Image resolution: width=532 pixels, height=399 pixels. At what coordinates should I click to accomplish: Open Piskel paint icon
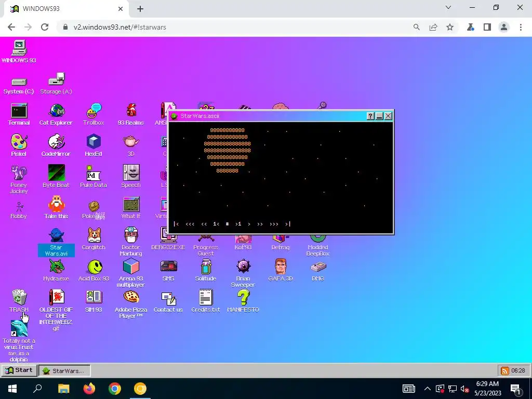[19, 142]
